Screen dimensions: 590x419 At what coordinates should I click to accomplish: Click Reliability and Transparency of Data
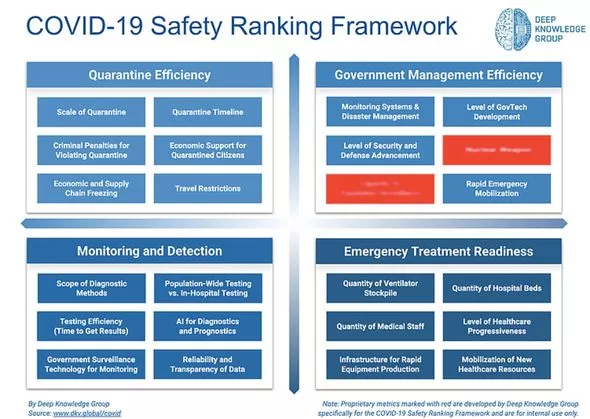pyautogui.click(x=208, y=364)
